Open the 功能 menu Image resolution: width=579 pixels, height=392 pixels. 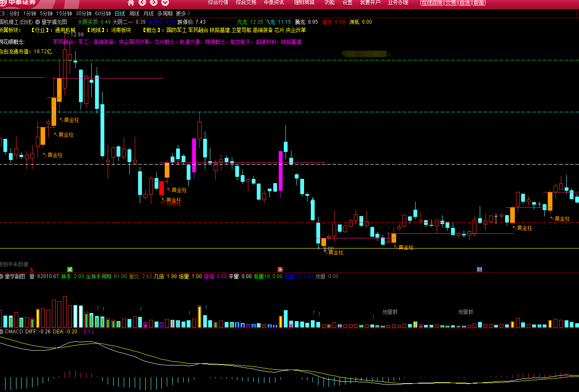coord(329,3)
